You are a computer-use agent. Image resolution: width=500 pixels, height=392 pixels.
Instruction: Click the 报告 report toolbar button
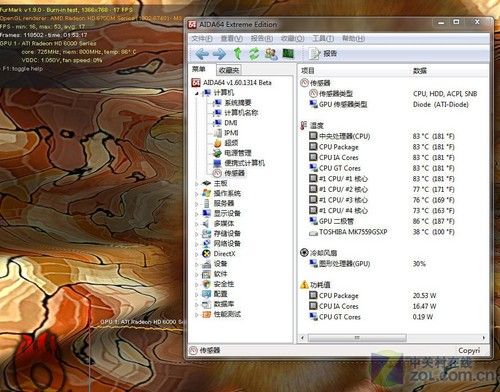click(323, 53)
